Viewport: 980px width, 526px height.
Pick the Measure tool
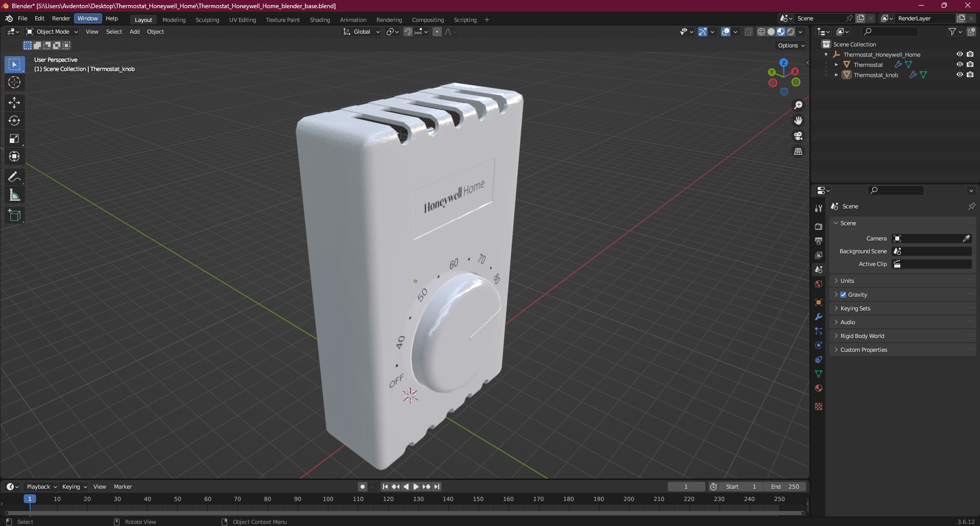tap(14, 195)
